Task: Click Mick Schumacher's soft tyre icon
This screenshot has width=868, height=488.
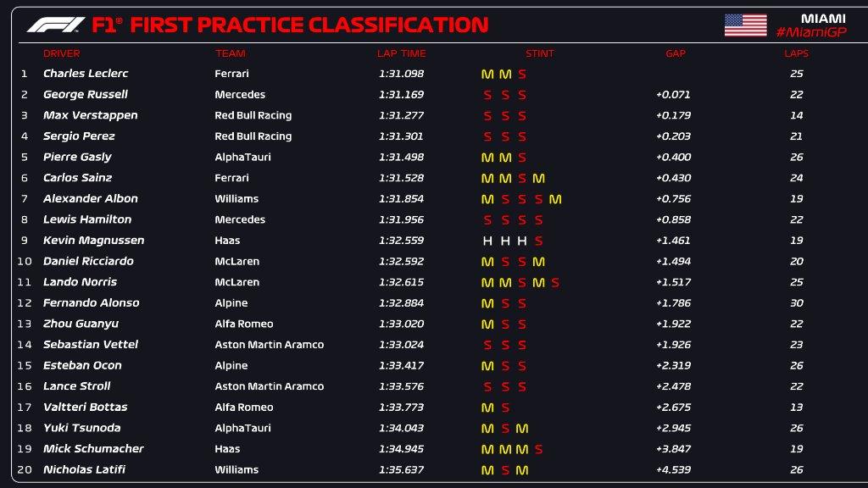Action: pyautogui.click(x=538, y=449)
